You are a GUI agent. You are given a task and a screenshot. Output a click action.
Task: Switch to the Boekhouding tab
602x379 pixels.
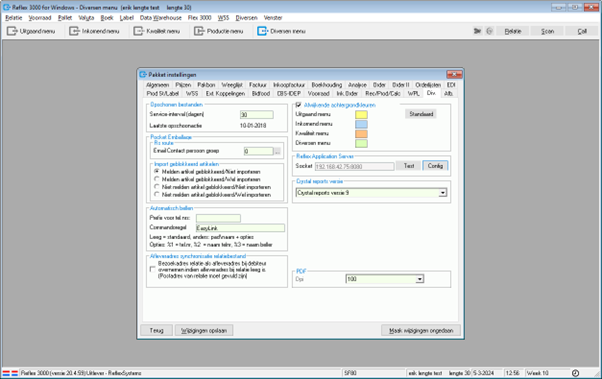327,85
